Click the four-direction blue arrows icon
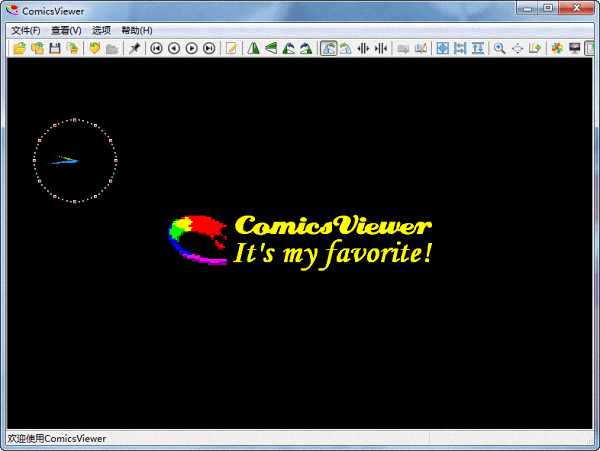600x451 pixels. [x=517, y=48]
